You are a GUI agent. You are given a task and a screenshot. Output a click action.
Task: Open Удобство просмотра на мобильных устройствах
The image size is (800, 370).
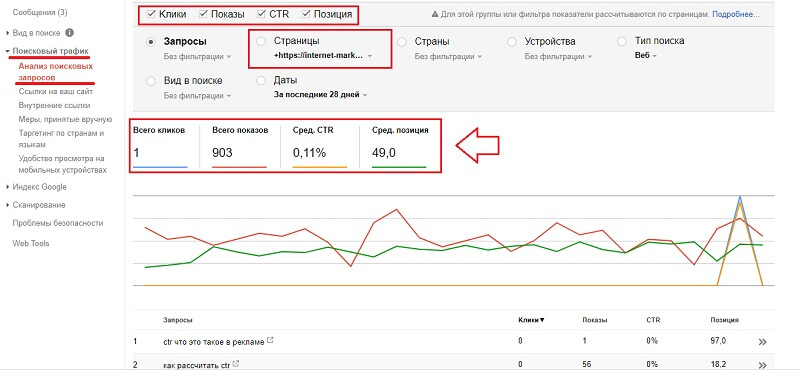click(x=63, y=164)
